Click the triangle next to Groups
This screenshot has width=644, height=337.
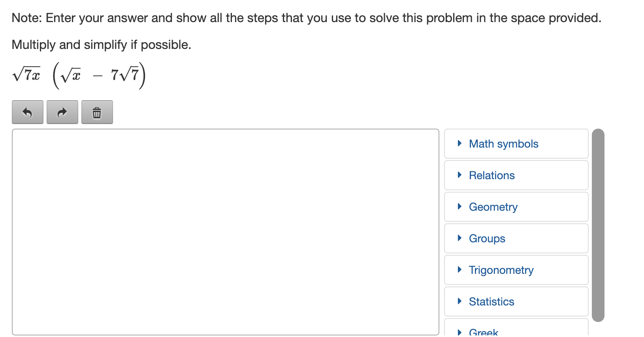click(x=459, y=238)
